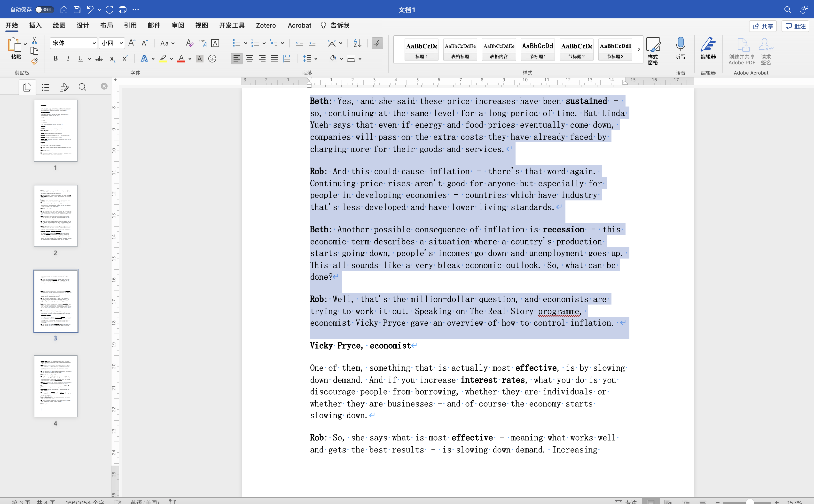The width and height of the screenshot is (814, 504).
Task: Open the font name dropdown 宋体
Action: [74, 43]
